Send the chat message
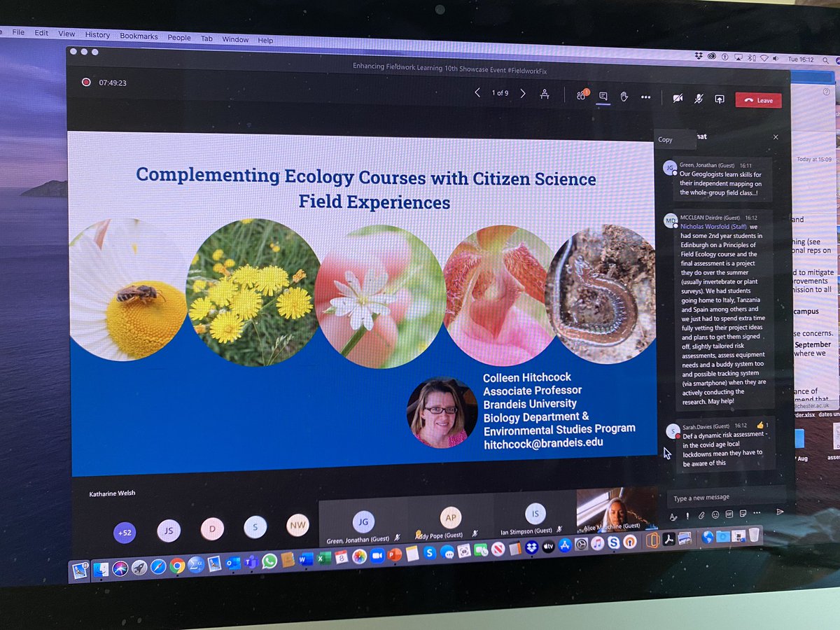 click(x=780, y=512)
